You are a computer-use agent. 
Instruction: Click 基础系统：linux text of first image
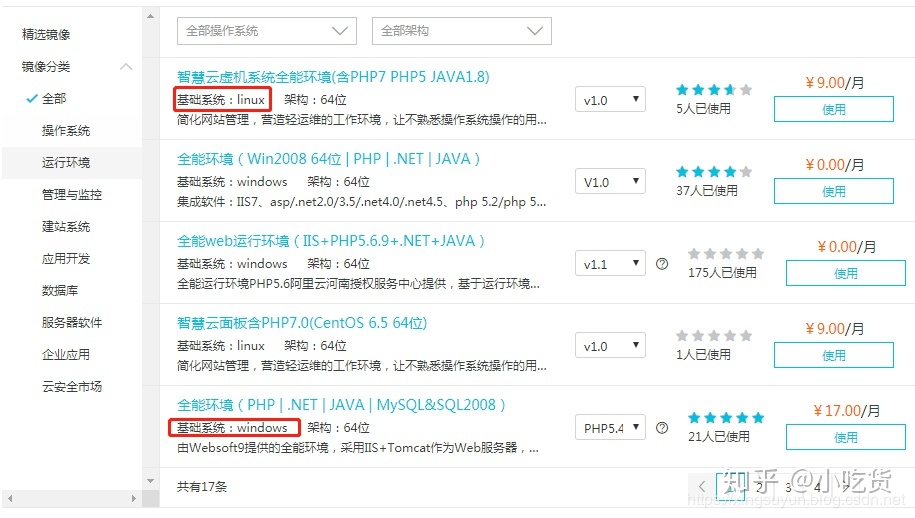(221, 100)
